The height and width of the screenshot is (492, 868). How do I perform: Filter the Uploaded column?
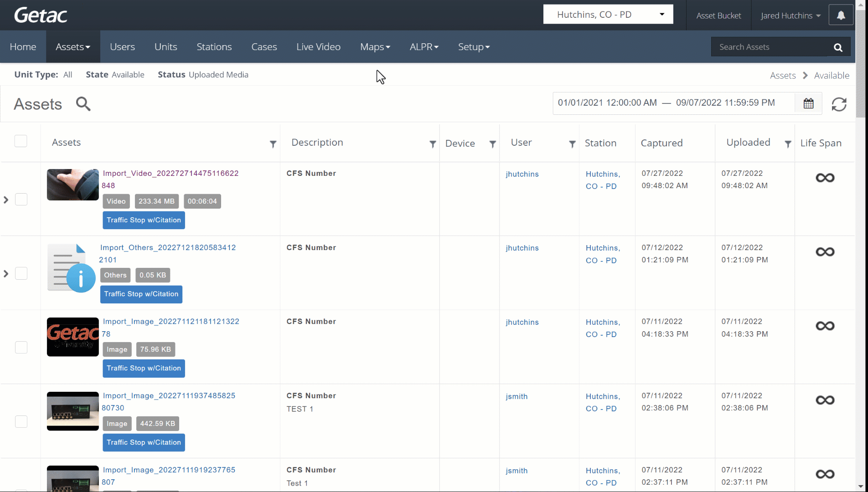pos(787,144)
